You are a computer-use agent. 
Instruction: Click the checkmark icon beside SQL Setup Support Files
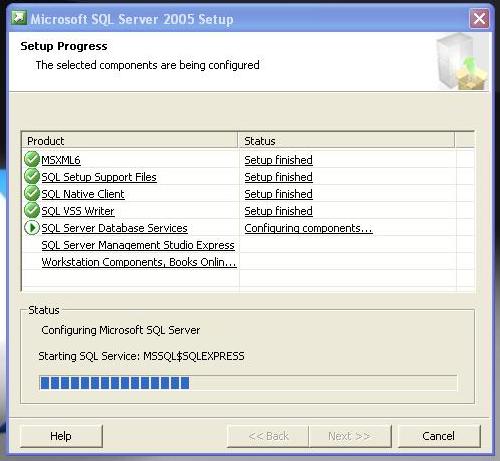coord(32,176)
